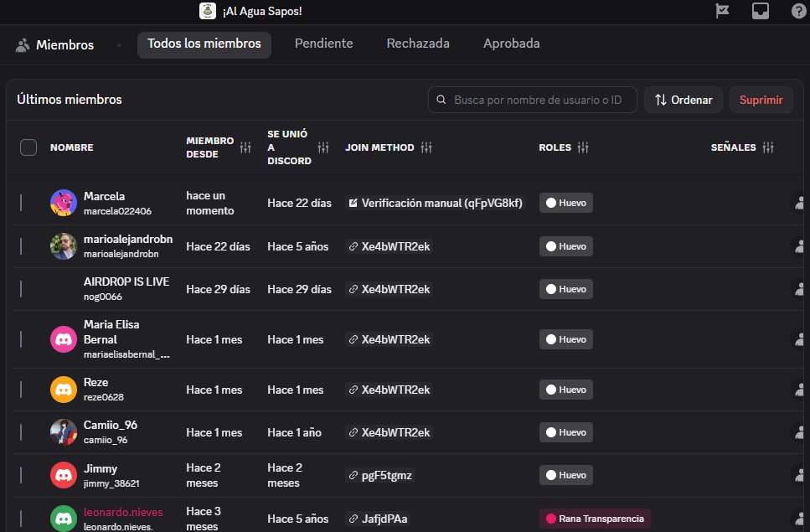Viewport: 810px width, 532px height.
Task: Tick the select-all checkbox beside Nombre
Action: pos(28,147)
